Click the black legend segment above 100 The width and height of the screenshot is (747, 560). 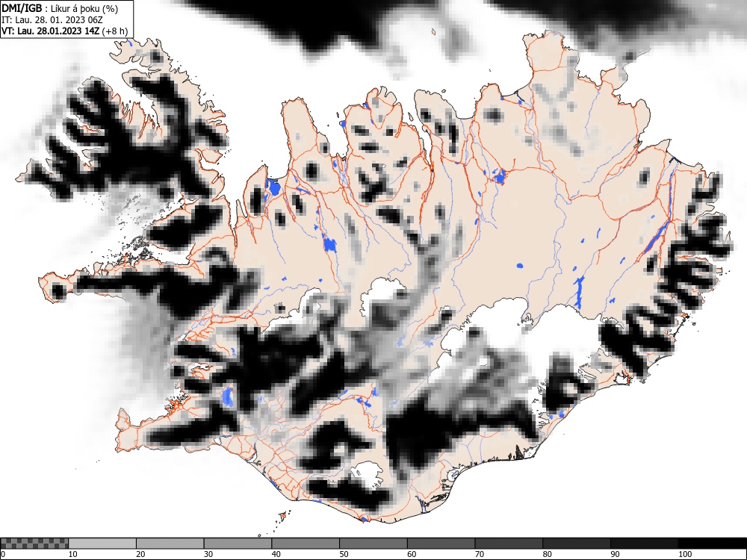point(712,544)
